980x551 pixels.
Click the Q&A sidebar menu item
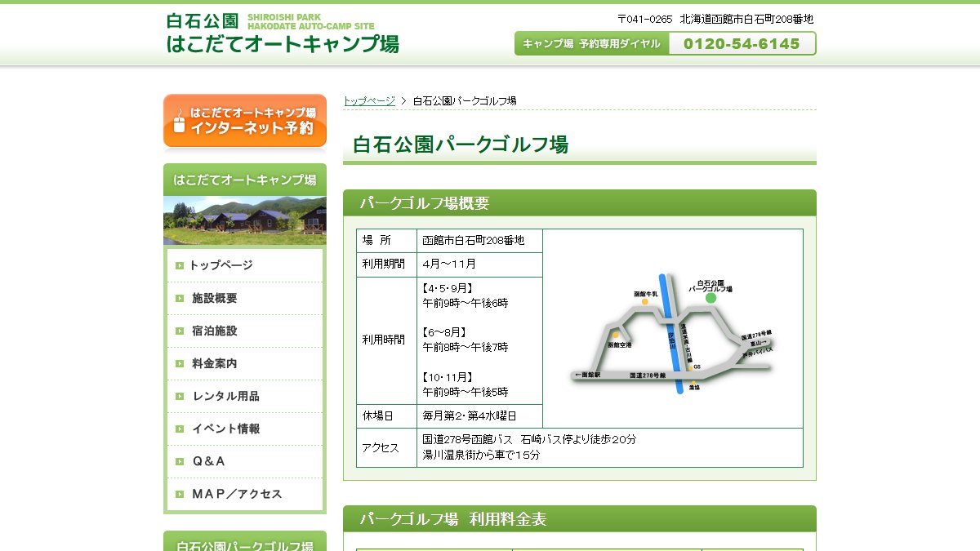tap(245, 461)
